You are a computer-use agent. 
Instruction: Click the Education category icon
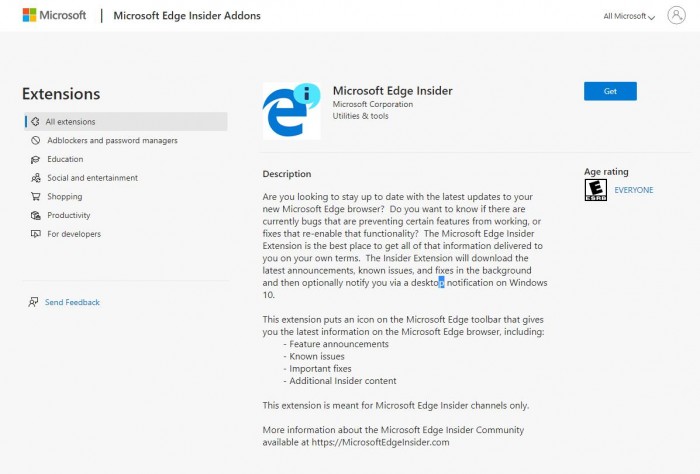tap(35, 159)
